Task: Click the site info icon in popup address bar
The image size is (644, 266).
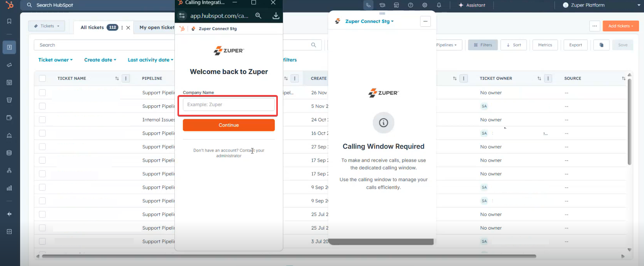Action: 182,16
